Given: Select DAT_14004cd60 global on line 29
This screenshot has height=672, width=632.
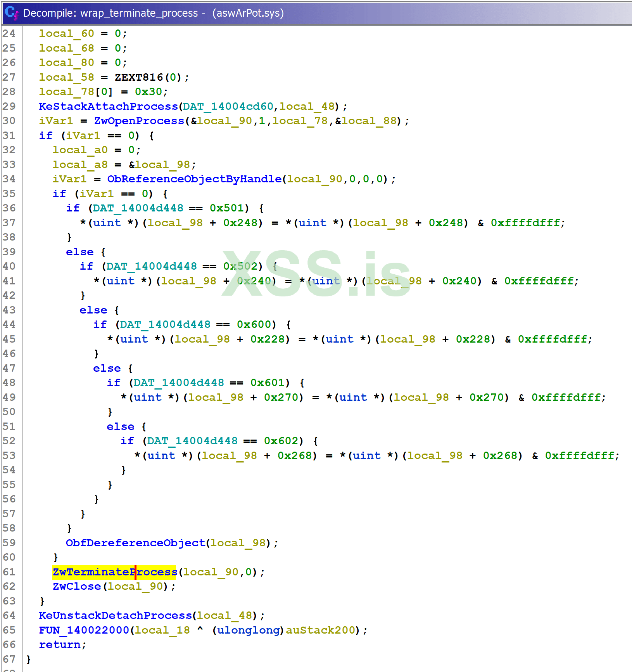Looking at the screenshot, I should click(228, 106).
